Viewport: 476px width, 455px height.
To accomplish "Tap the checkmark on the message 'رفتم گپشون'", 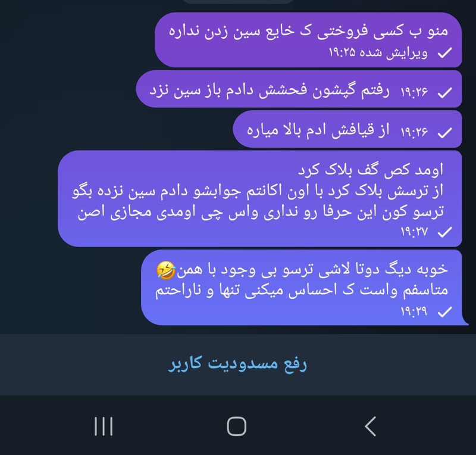I will (x=444, y=92).
